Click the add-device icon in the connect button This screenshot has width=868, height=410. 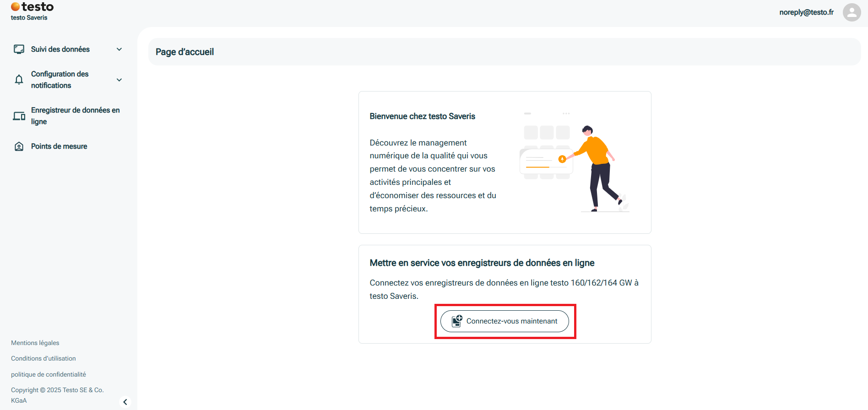point(457,321)
